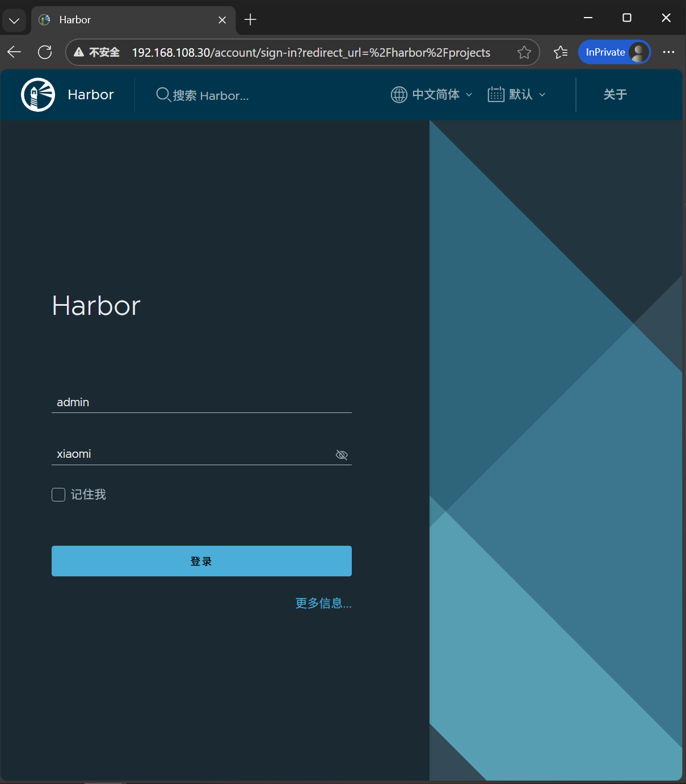This screenshot has width=686, height=784.
Task: Open the browser favorites list icon
Action: click(x=561, y=52)
